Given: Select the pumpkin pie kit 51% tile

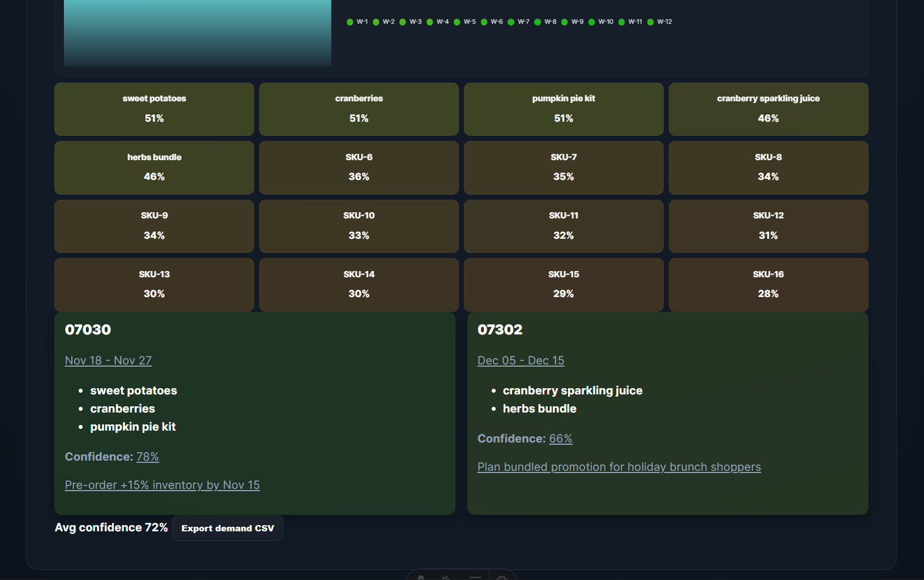Looking at the screenshot, I should tap(564, 109).
